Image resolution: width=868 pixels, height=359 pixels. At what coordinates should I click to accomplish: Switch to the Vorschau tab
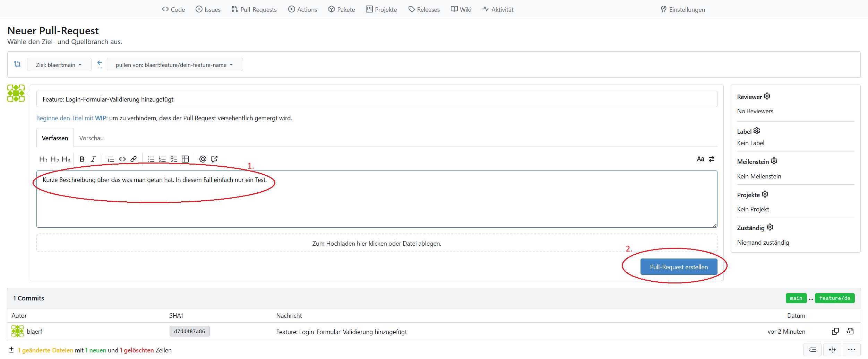tap(91, 138)
